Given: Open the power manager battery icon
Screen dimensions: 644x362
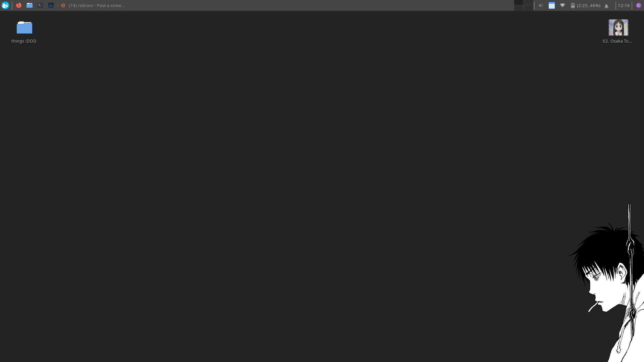Looking at the screenshot, I should (x=573, y=5).
